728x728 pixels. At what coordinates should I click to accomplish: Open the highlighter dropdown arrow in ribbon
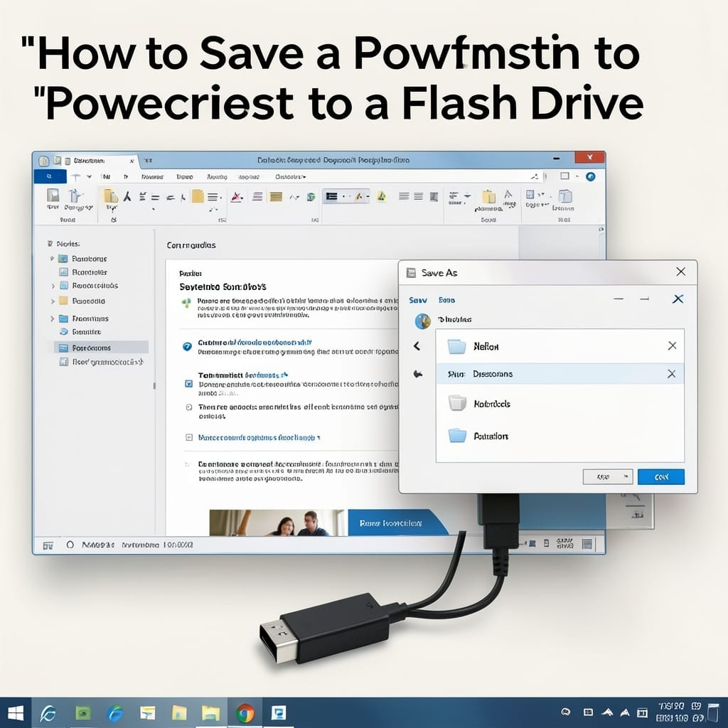tap(368, 196)
